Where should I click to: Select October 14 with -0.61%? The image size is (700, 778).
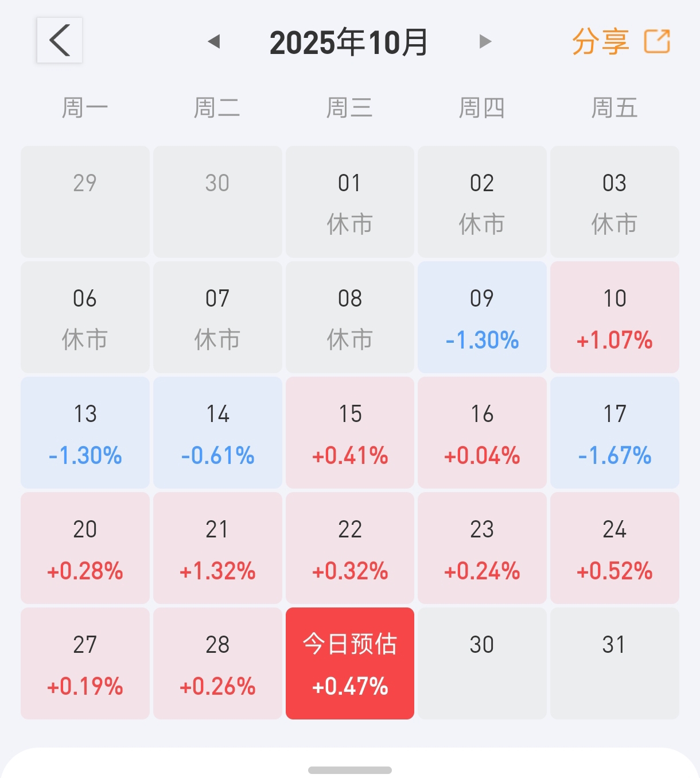click(x=217, y=433)
